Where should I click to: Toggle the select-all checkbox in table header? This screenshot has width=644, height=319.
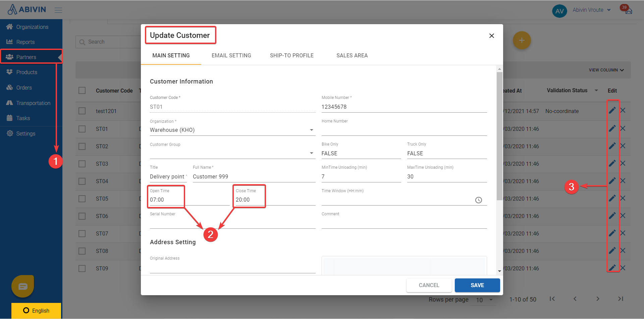(82, 91)
